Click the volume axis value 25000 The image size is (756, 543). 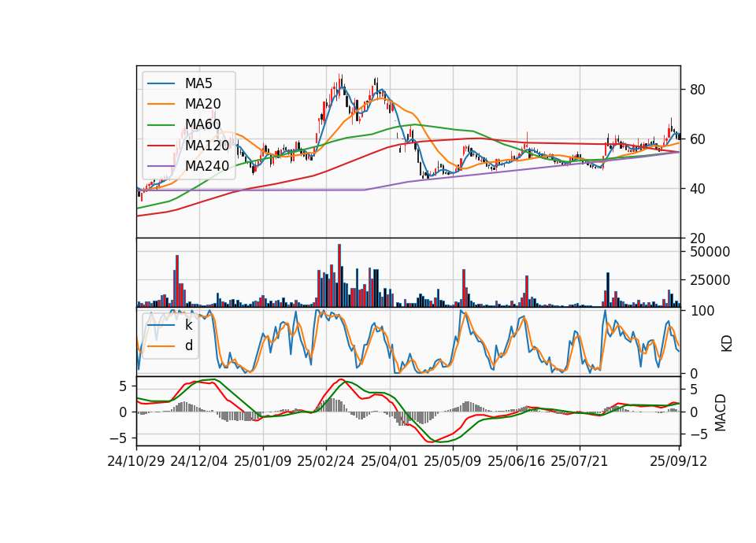[710, 280]
